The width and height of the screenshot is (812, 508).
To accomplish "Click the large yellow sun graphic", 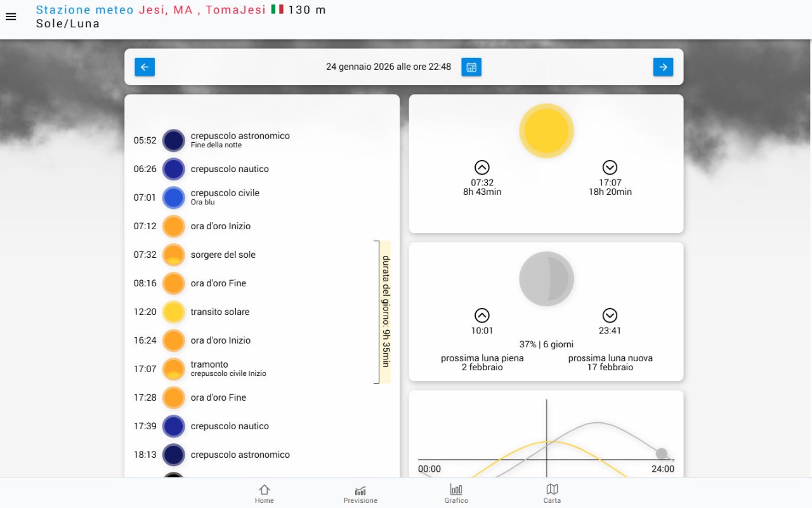I will [x=546, y=131].
